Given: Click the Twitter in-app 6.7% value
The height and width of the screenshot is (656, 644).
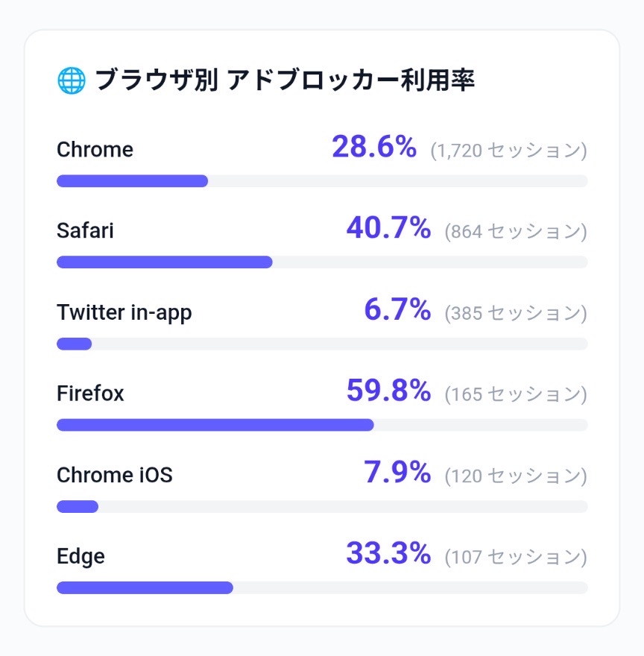Looking at the screenshot, I should point(397,309).
